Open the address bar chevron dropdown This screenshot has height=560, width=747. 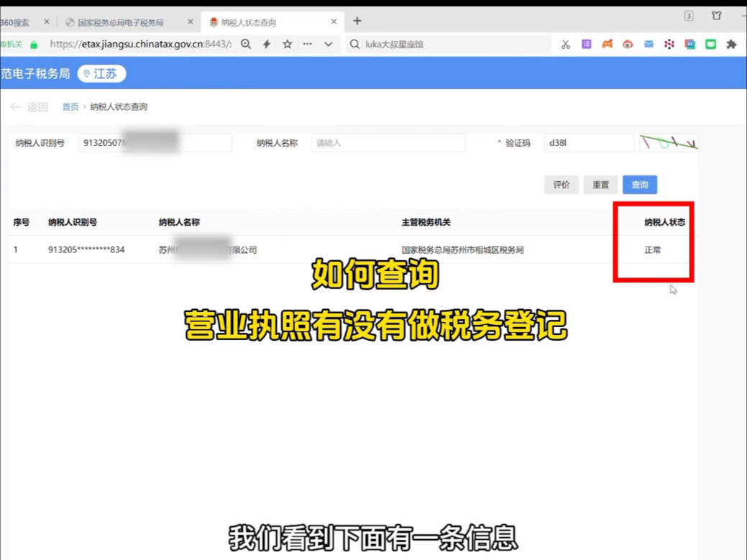[327, 44]
